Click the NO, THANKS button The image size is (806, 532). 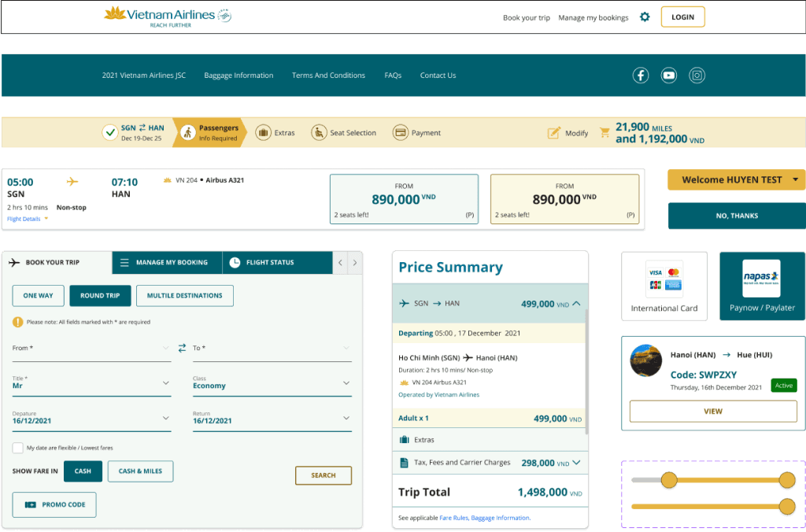coord(737,216)
